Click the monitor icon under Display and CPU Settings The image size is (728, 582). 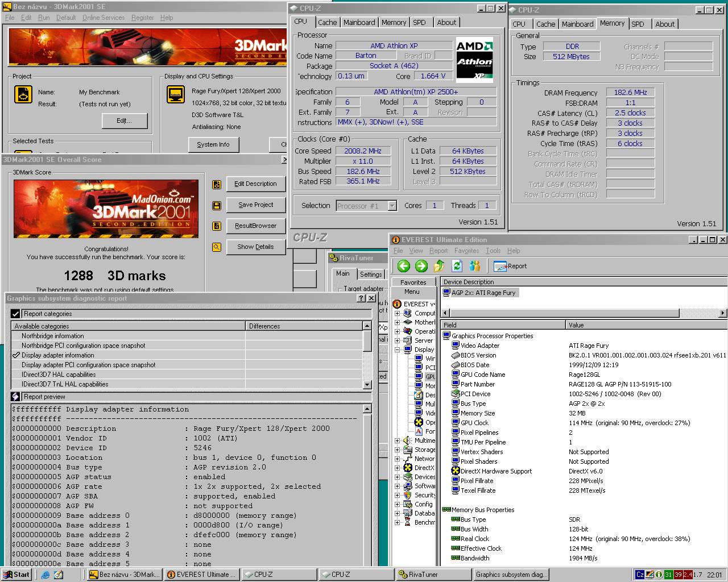(x=176, y=94)
